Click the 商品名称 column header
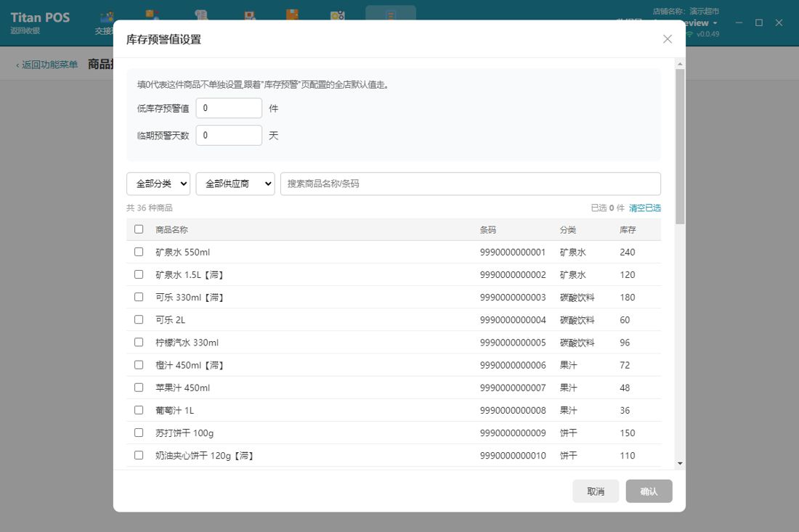 (x=171, y=229)
